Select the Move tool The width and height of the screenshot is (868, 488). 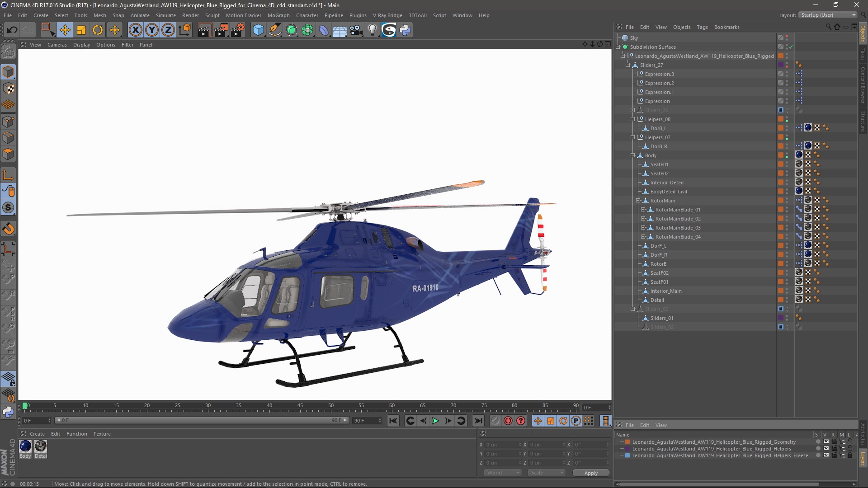coord(65,30)
